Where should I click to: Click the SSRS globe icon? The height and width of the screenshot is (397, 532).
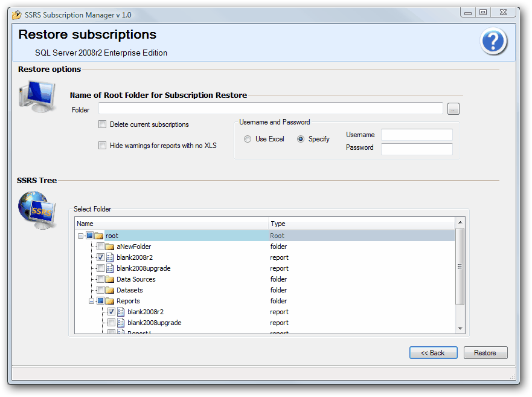tap(37, 210)
